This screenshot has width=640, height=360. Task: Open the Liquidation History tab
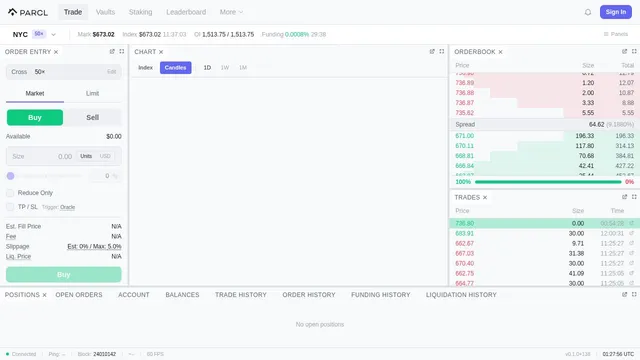click(x=461, y=295)
